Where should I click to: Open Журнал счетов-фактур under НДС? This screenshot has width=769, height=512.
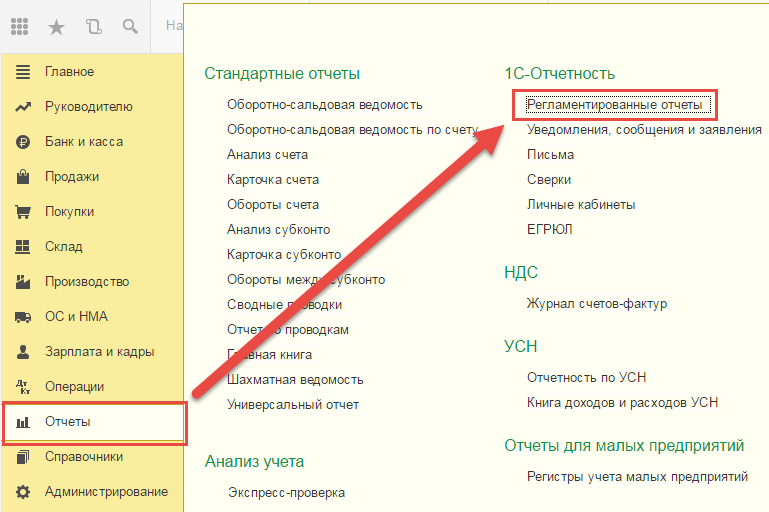click(596, 303)
